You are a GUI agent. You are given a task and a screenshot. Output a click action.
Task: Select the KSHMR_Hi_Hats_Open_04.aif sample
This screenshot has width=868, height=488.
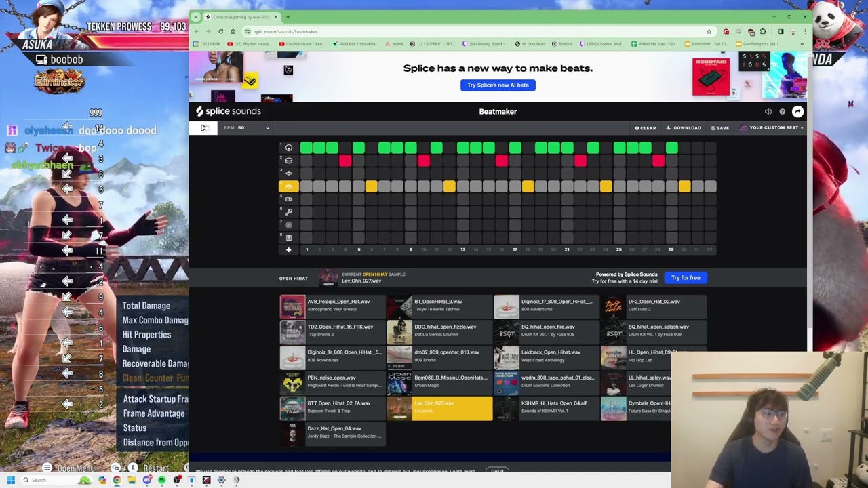pyautogui.click(x=547, y=407)
